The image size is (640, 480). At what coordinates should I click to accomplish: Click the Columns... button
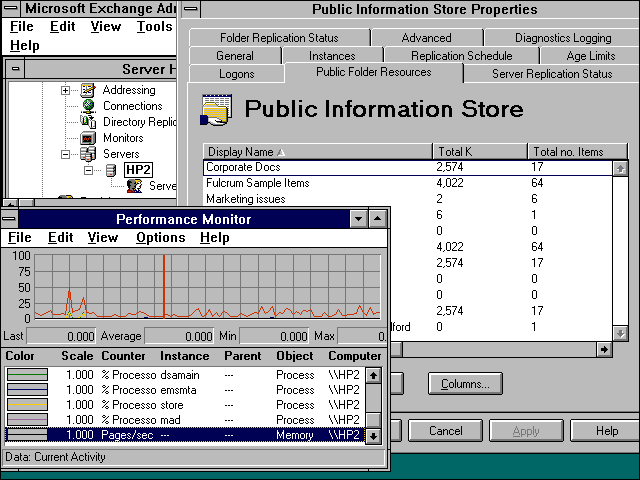pos(464,384)
